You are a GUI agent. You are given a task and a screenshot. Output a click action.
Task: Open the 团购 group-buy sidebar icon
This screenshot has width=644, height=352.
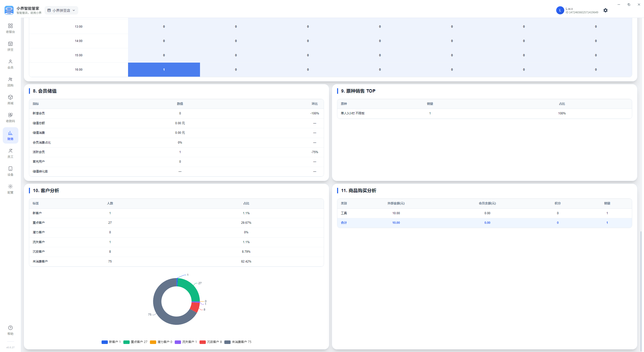click(10, 82)
